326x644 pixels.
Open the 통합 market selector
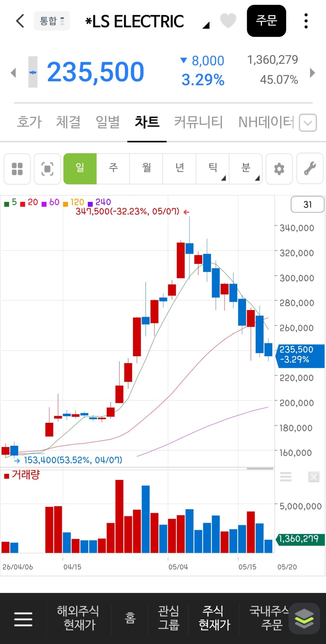tap(52, 21)
